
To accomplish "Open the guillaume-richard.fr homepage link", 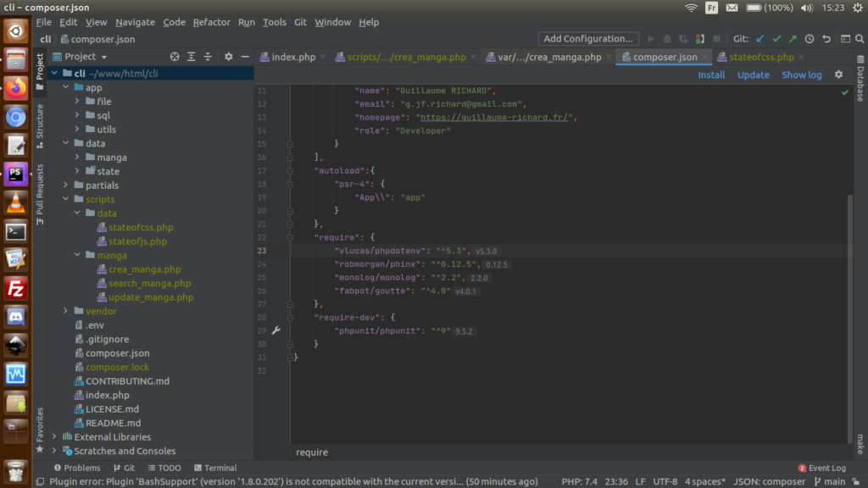I will pyautogui.click(x=494, y=117).
